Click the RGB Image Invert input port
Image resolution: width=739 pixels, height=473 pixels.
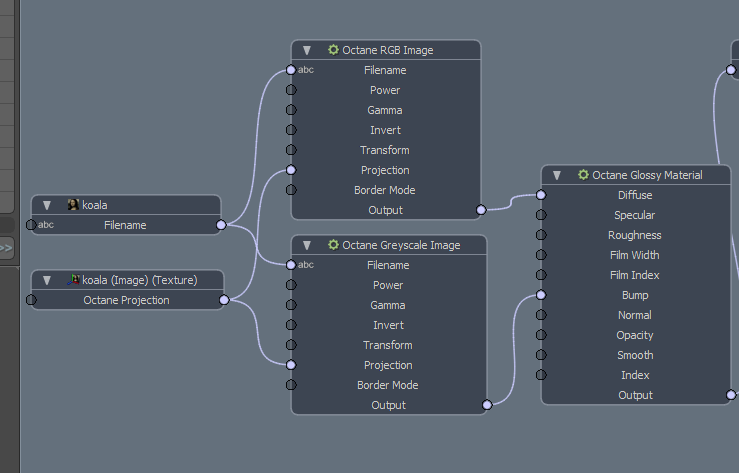(291, 130)
